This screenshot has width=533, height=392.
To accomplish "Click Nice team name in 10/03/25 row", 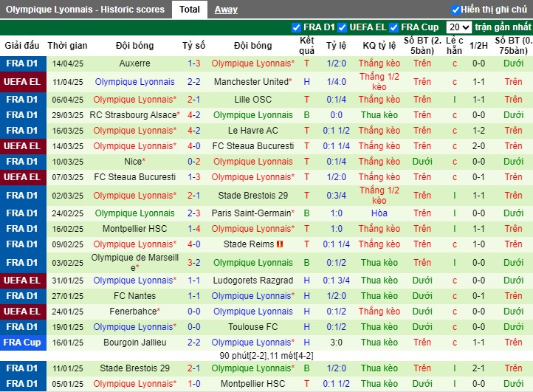I will (x=133, y=162).
